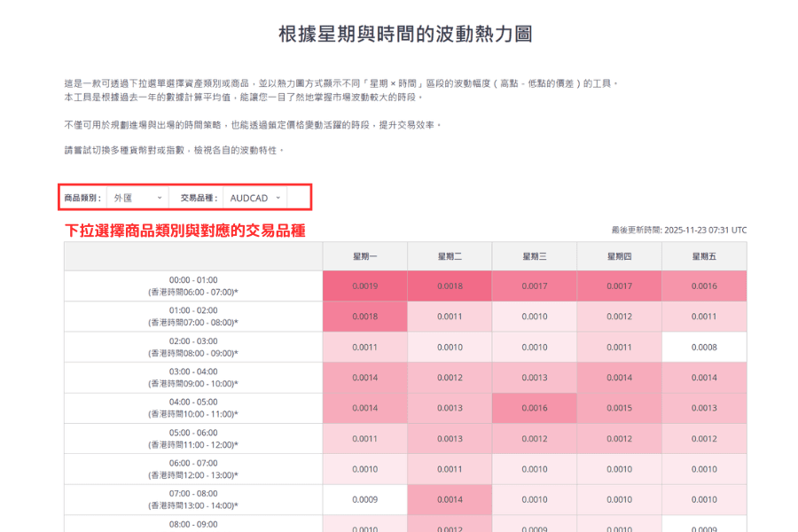Click the darkest 0.0016 cell under 星期三
The height and width of the screenshot is (532, 798).
(x=535, y=408)
